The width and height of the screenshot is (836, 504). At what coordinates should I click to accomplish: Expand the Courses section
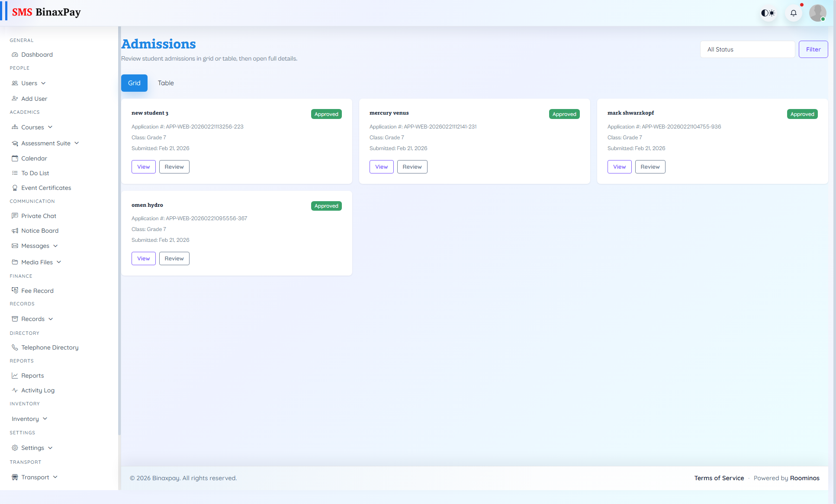[32, 127]
